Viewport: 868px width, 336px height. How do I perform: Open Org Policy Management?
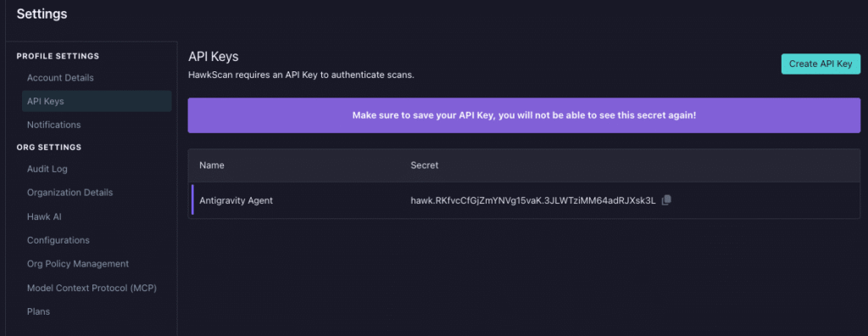(x=77, y=264)
